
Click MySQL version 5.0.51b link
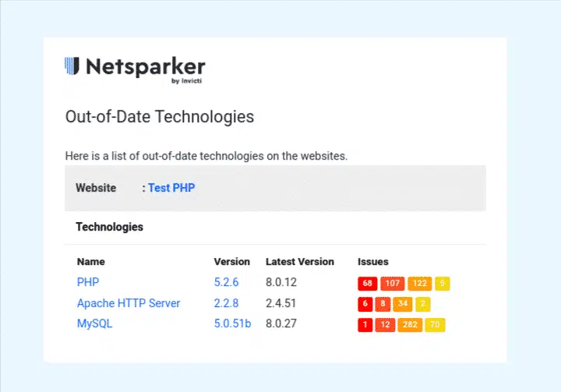tap(232, 323)
